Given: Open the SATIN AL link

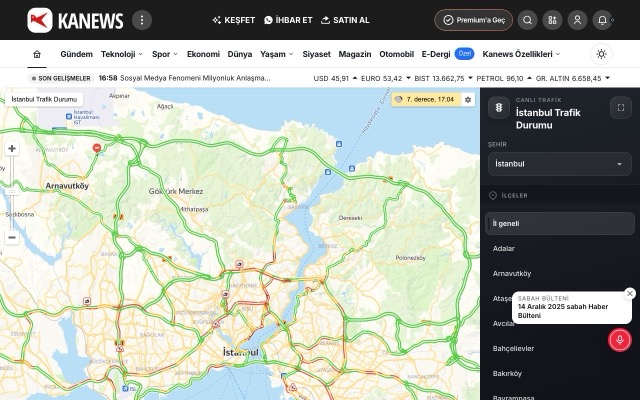Looking at the screenshot, I should tap(345, 20).
